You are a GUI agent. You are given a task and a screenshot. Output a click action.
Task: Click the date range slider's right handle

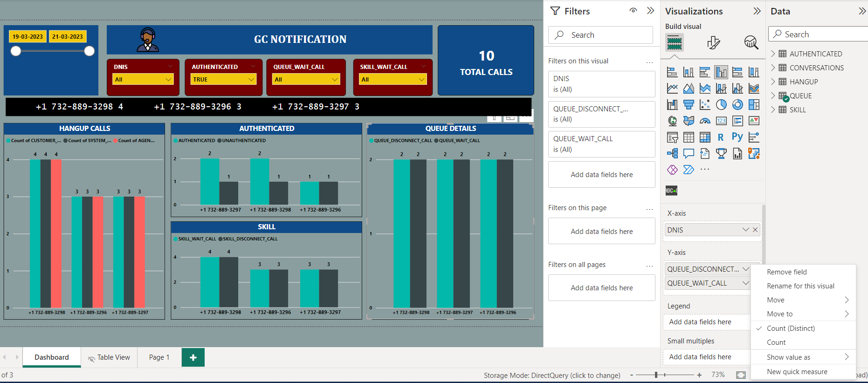click(x=90, y=51)
